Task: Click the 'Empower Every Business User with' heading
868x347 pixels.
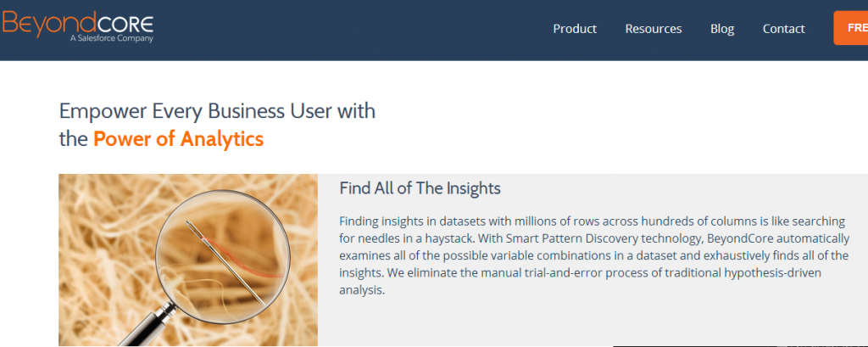Action: [x=217, y=111]
